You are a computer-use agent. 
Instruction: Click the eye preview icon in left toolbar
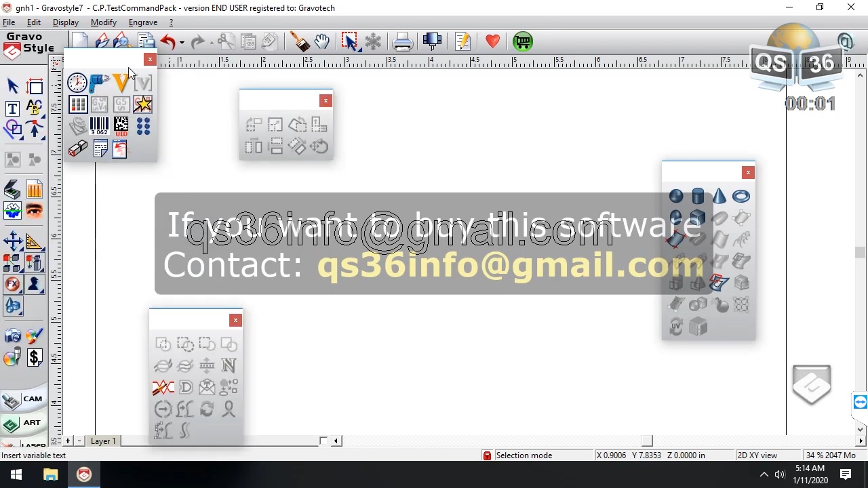tap(35, 211)
